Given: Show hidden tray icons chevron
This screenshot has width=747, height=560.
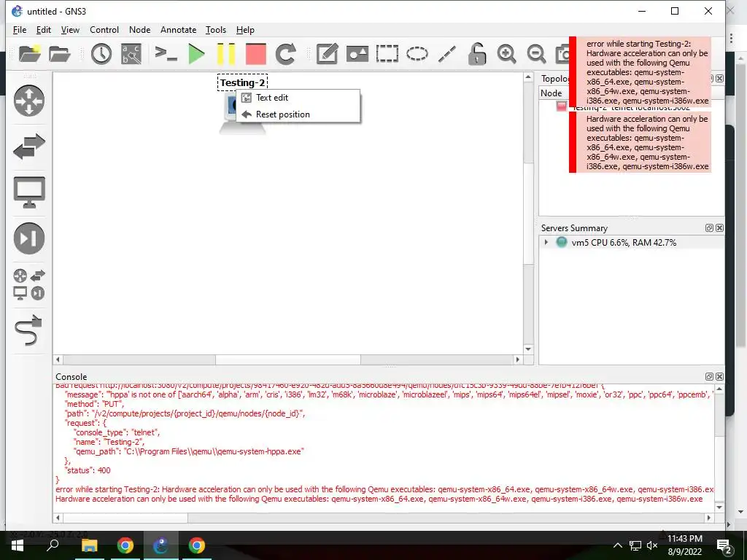Looking at the screenshot, I should click(x=617, y=545).
